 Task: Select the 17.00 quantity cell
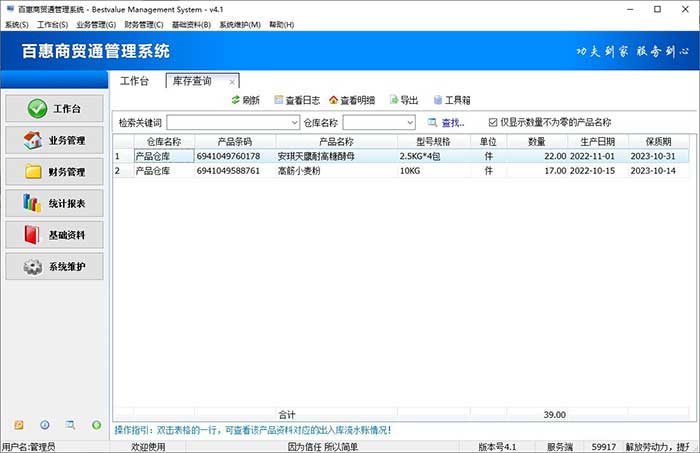click(x=537, y=170)
